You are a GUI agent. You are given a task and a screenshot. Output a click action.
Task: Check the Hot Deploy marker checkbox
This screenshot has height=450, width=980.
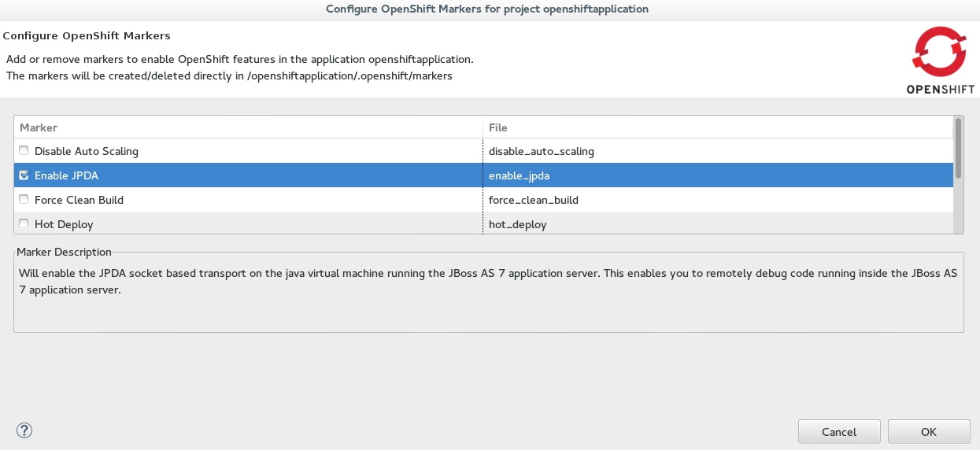pos(24,223)
